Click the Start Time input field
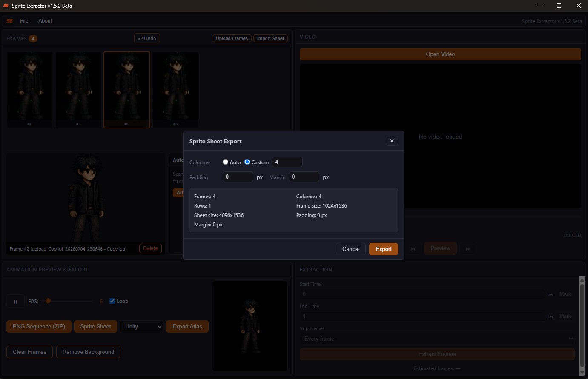The image size is (588, 379). (x=422, y=294)
